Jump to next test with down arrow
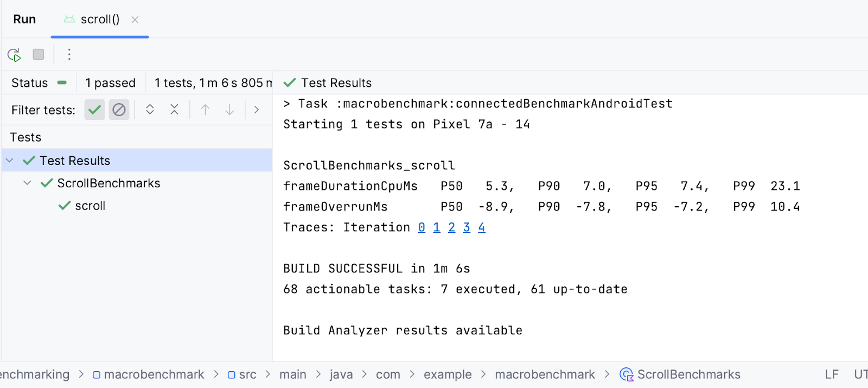Image resolution: width=868 pixels, height=388 pixels. 229,110
